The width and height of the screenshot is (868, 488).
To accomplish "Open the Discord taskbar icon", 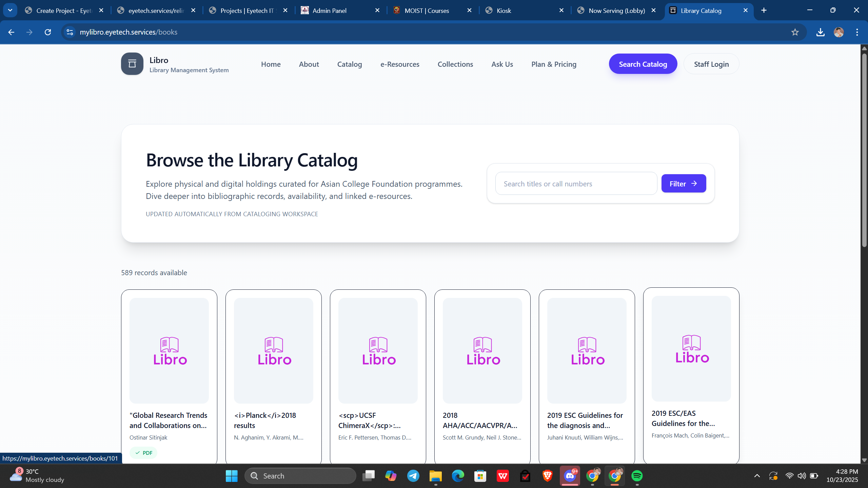I will [570, 476].
